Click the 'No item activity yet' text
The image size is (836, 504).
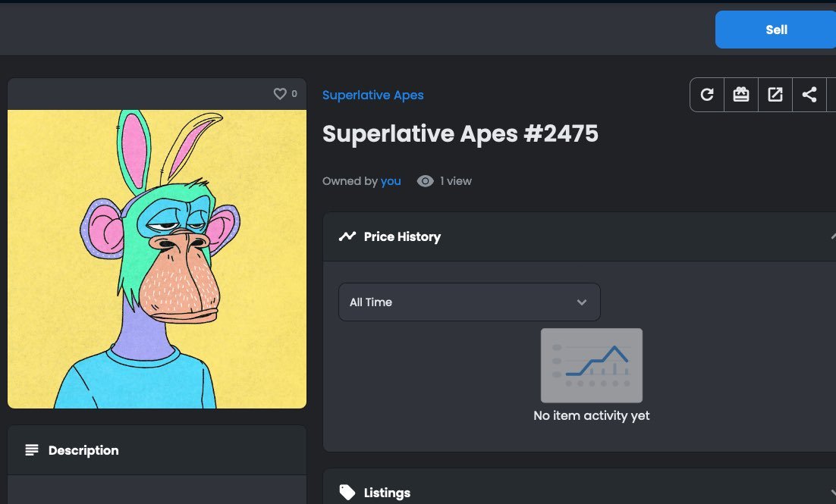[x=591, y=415]
